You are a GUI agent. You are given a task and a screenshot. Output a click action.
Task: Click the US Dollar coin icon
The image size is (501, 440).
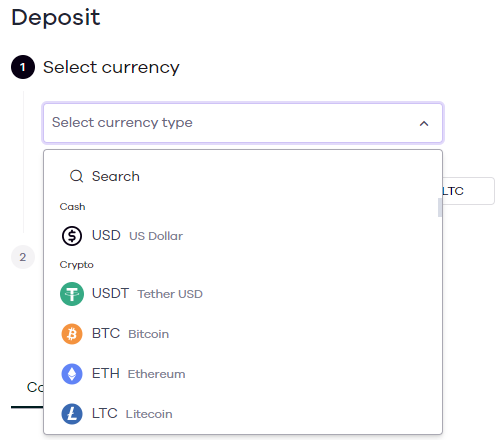[72, 236]
